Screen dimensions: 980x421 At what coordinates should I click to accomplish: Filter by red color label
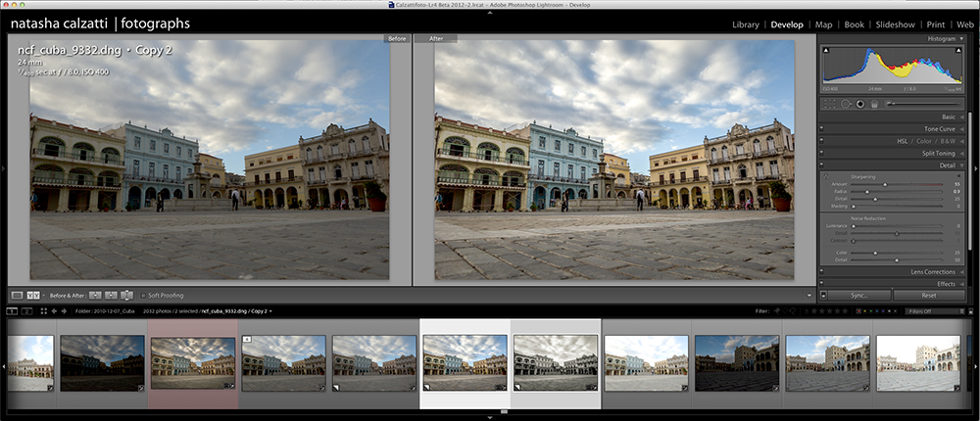coord(858,311)
